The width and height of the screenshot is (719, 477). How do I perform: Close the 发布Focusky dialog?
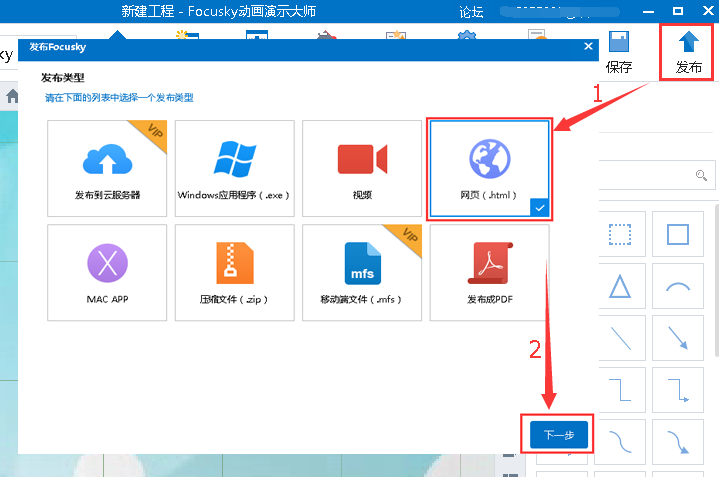[x=588, y=46]
